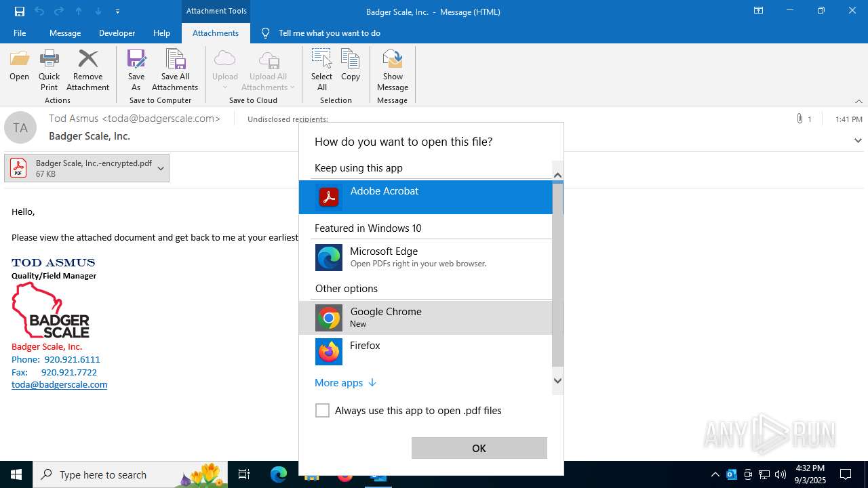Open Task View on the taskbar
The image size is (868, 488).
[x=244, y=474]
